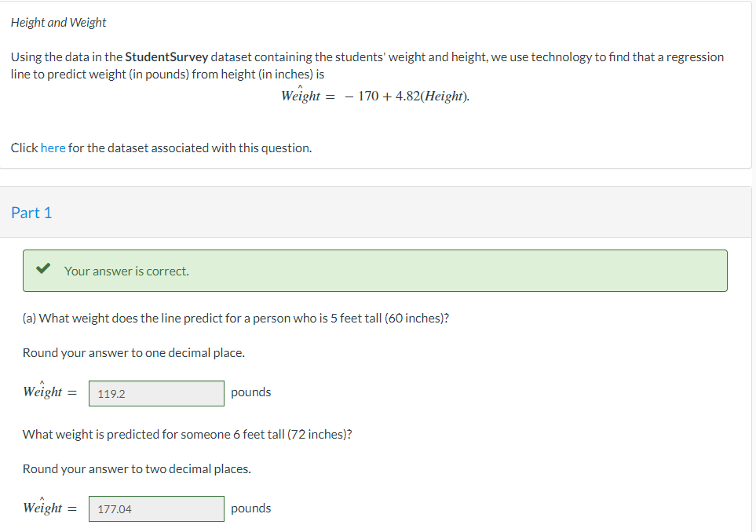Click the answer field containing 177.04

click(155, 508)
